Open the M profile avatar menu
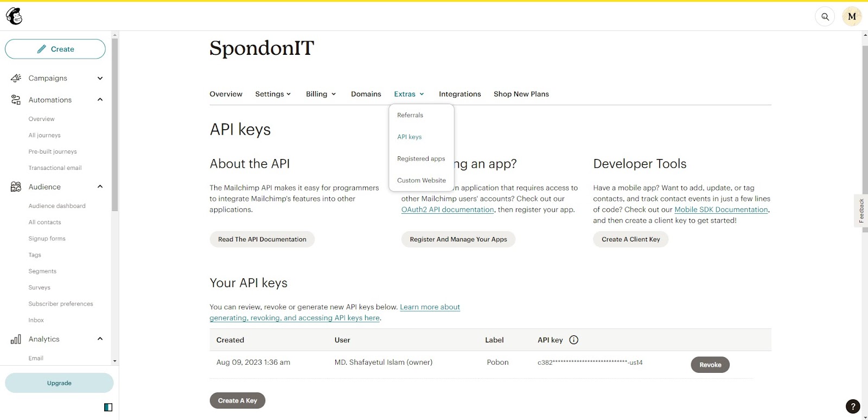 [x=852, y=16]
